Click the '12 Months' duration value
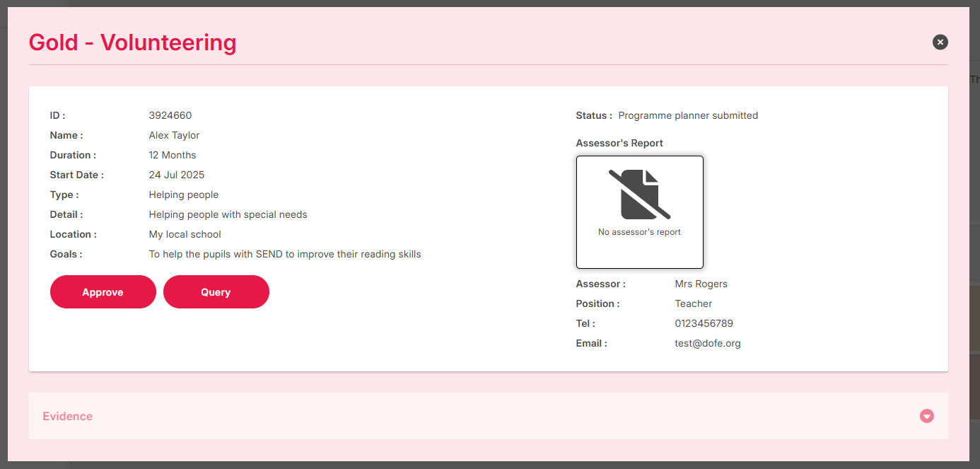980x469 pixels. (172, 155)
